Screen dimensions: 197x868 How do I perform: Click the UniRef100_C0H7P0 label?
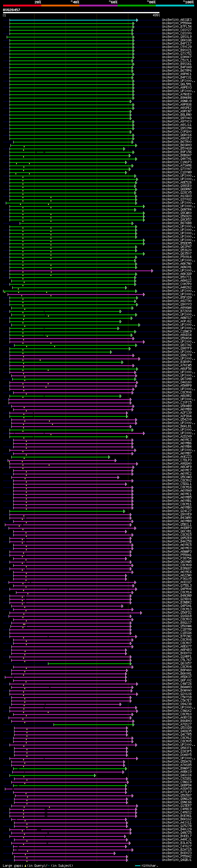click(177, 284)
